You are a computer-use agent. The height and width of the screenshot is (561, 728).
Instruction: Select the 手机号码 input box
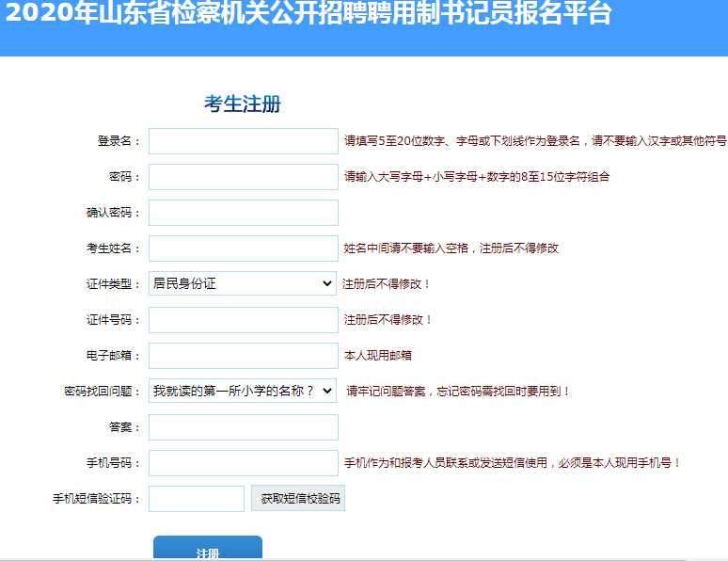point(243,463)
